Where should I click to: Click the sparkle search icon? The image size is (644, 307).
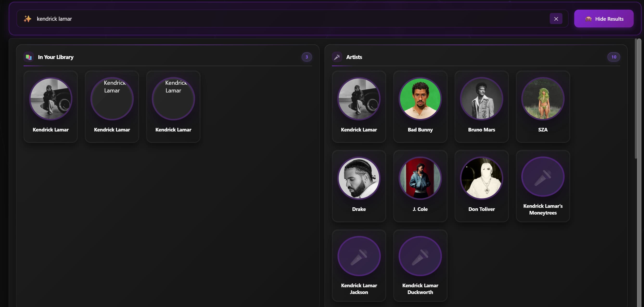(x=27, y=19)
